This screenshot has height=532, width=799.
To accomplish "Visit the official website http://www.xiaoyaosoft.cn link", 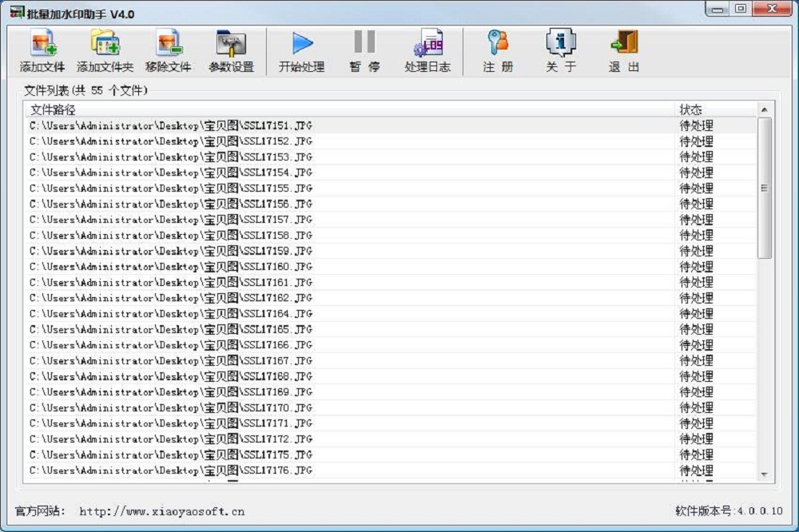I will [x=161, y=511].
